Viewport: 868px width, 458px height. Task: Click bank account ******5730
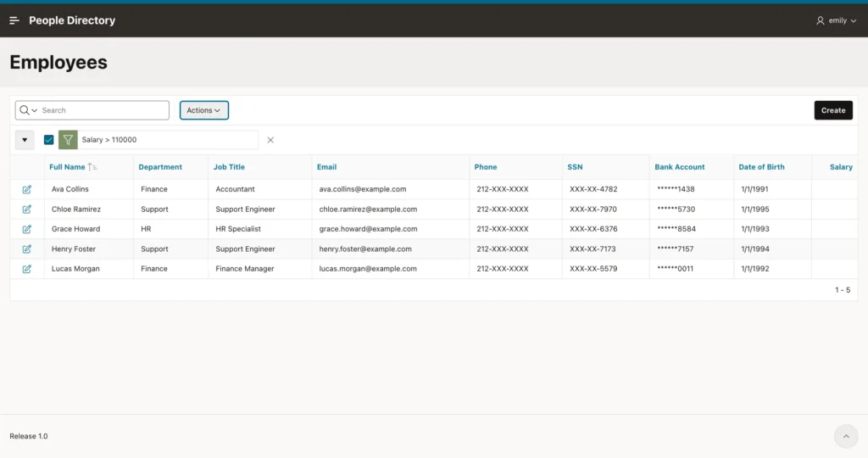pos(676,209)
